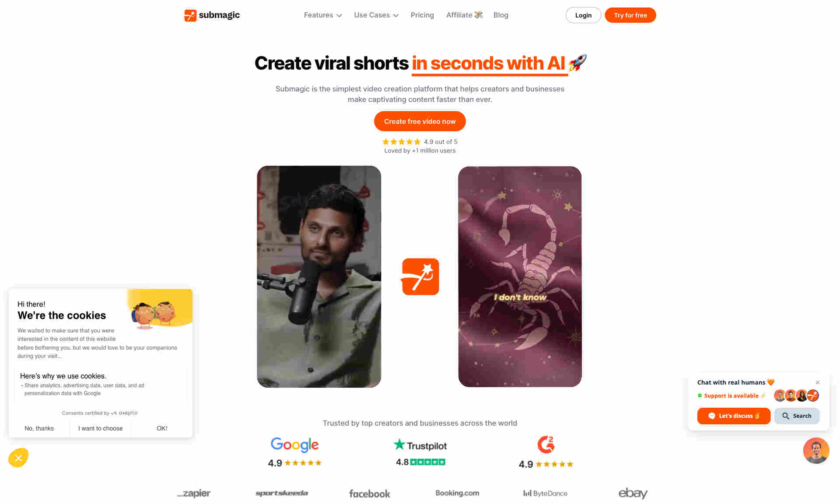Click the Create free video now button
This screenshot has height=504, width=840.
(420, 121)
